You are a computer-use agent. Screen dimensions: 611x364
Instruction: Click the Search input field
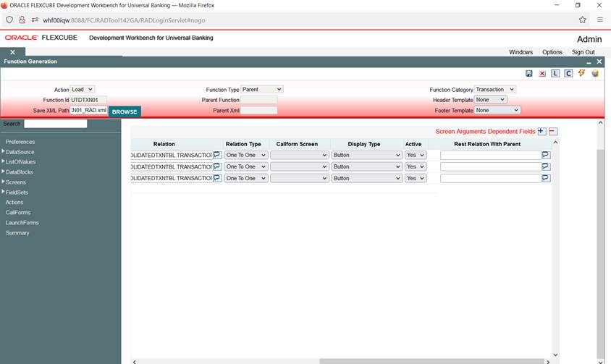tap(55, 124)
